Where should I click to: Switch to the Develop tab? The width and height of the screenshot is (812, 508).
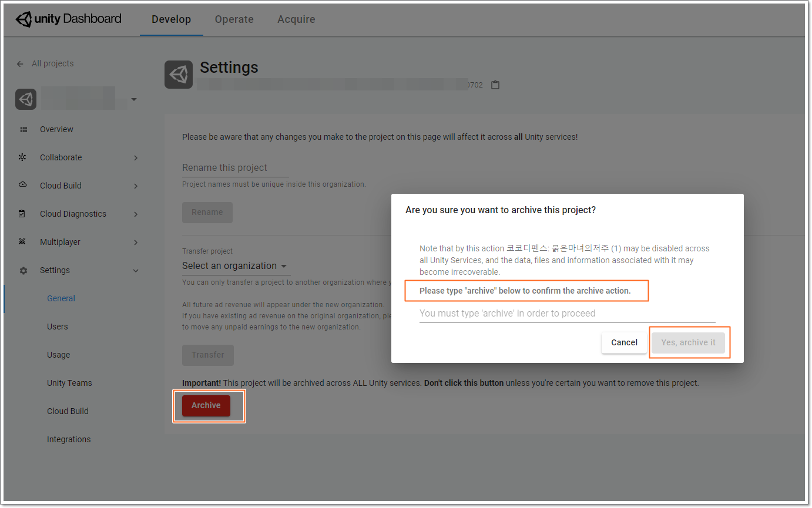(x=172, y=19)
